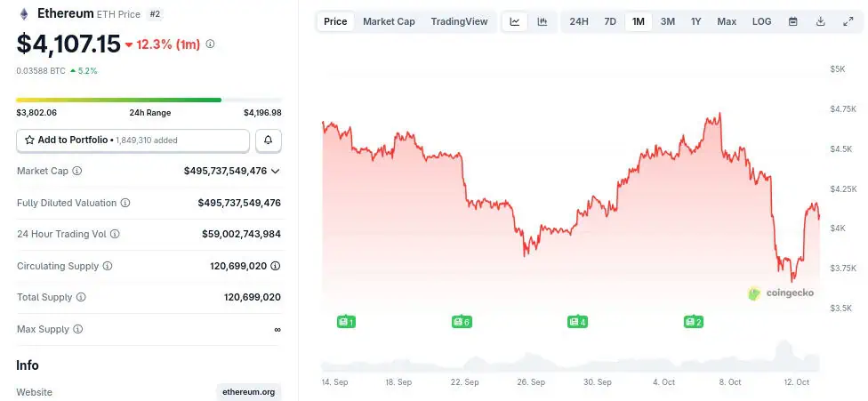
Task: Open the ethereum.org website link
Action: click(x=248, y=392)
